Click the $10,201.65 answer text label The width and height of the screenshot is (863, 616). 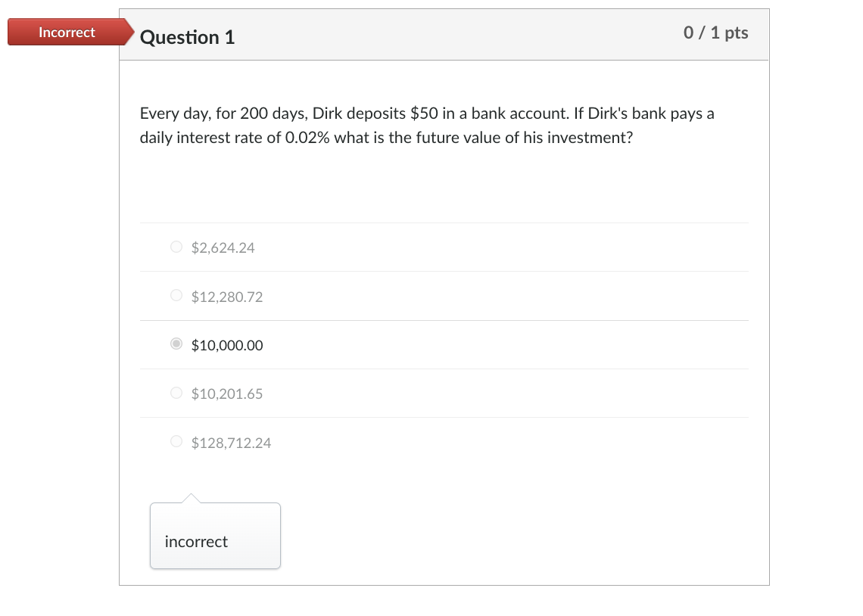(x=227, y=393)
